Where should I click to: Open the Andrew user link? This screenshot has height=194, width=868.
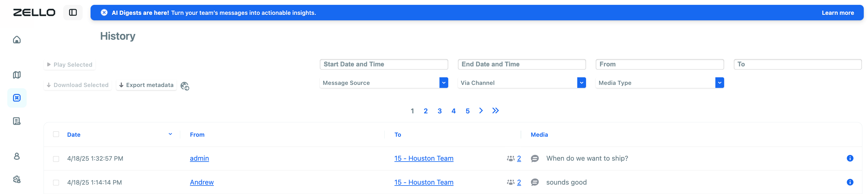pos(201,182)
